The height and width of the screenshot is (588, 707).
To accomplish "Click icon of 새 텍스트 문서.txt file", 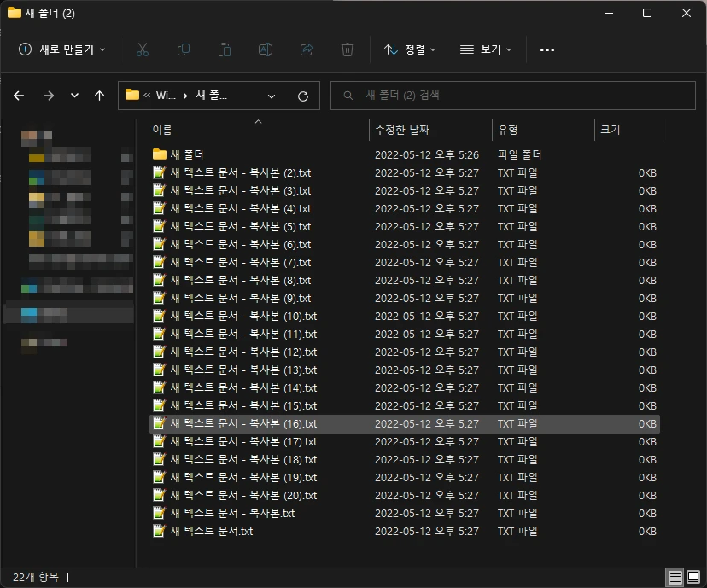I will [x=159, y=531].
